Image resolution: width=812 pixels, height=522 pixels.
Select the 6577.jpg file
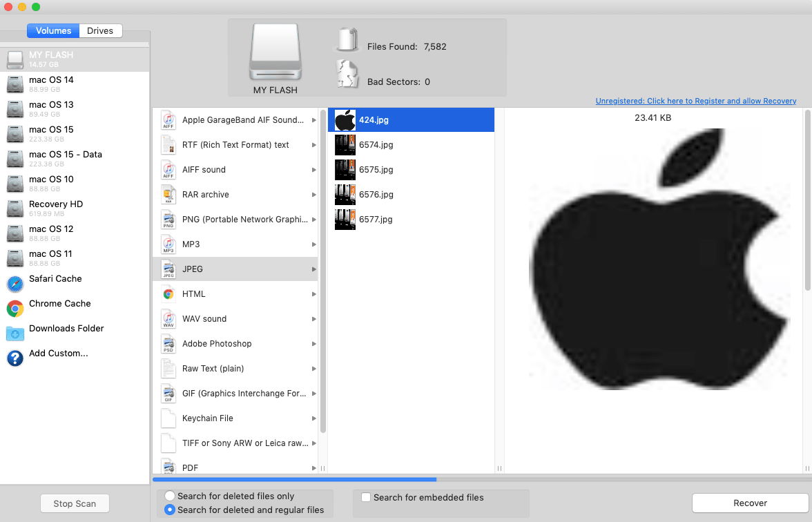412,220
